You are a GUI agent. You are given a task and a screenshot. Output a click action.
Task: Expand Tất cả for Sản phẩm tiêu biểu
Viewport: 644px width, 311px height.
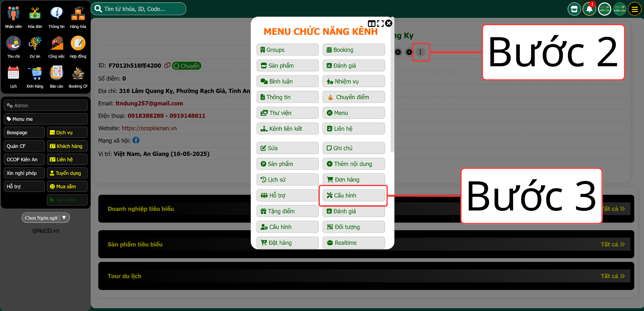click(613, 244)
